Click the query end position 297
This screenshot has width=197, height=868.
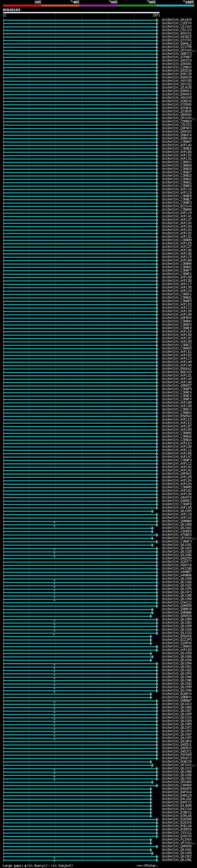155,15
